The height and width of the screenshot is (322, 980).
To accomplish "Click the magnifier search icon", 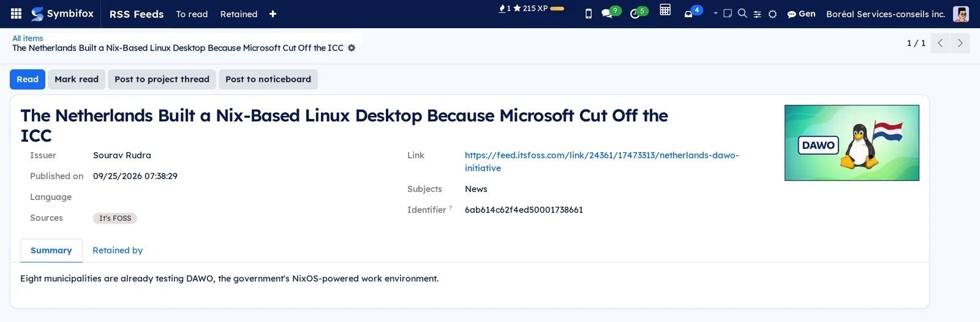I will pos(742,13).
